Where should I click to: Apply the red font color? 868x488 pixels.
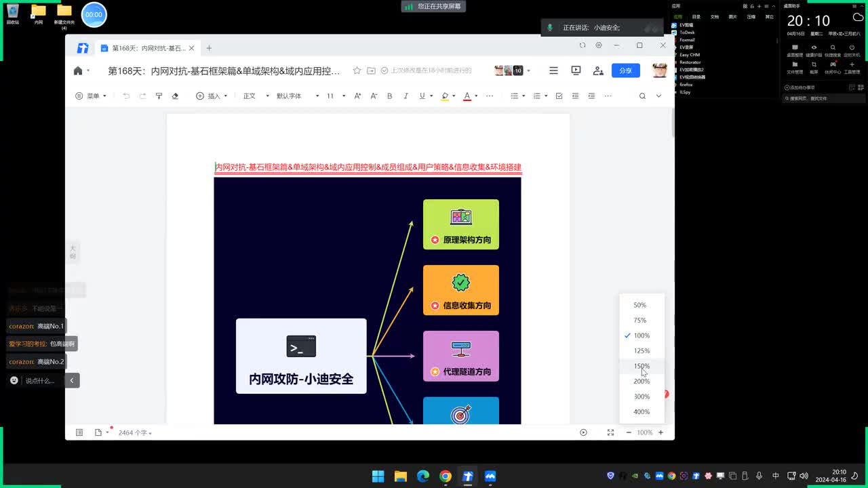[x=467, y=96]
